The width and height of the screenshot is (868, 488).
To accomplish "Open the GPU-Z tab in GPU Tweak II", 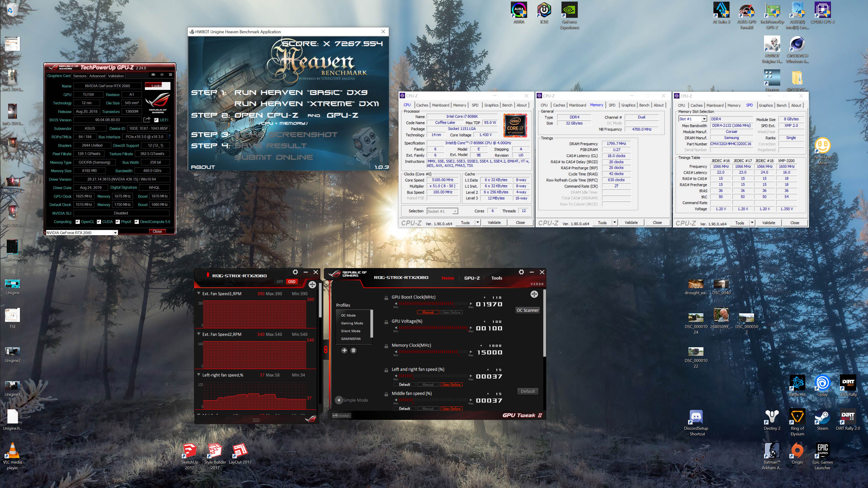I will tap(472, 278).
